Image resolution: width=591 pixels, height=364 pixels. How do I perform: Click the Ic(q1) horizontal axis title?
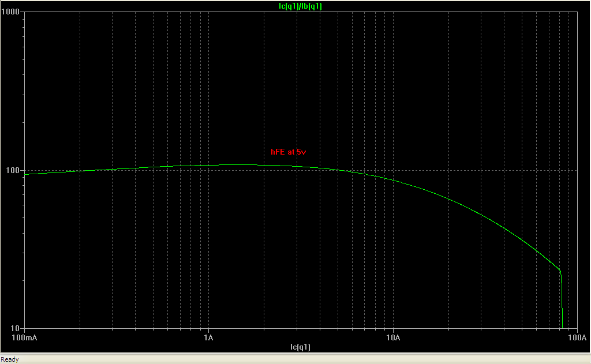coord(300,347)
